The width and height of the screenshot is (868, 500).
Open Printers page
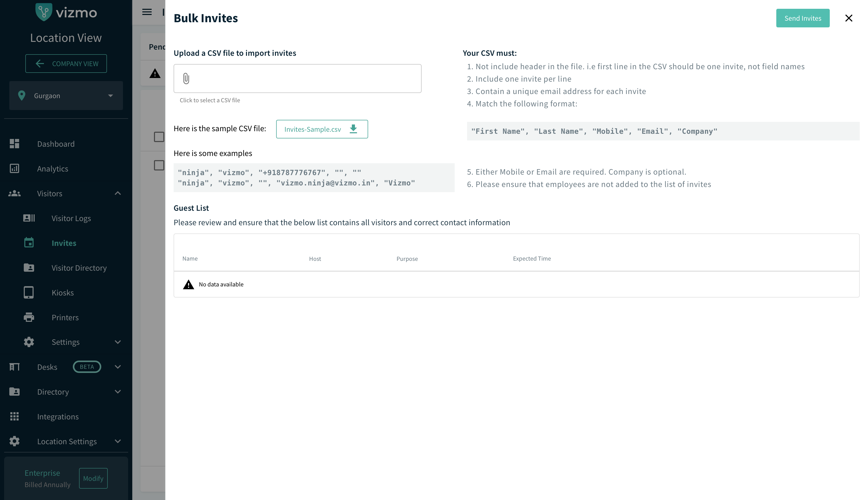66,317
